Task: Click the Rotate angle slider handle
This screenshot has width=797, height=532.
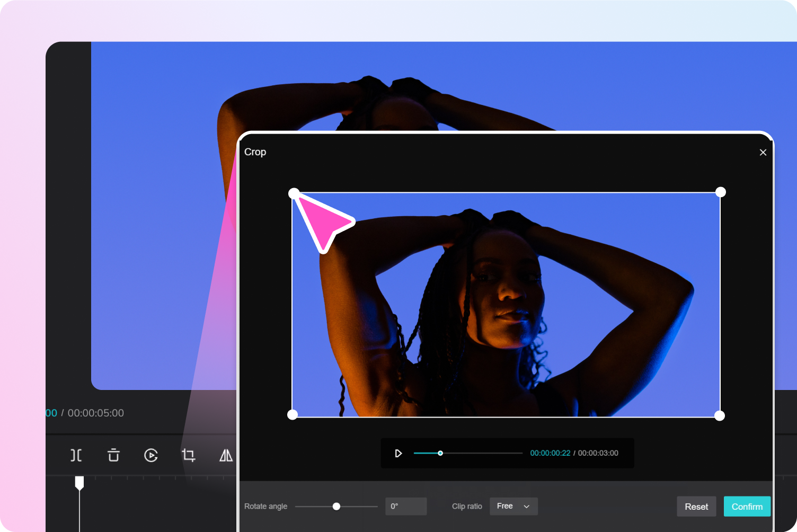Action: pyautogui.click(x=336, y=507)
